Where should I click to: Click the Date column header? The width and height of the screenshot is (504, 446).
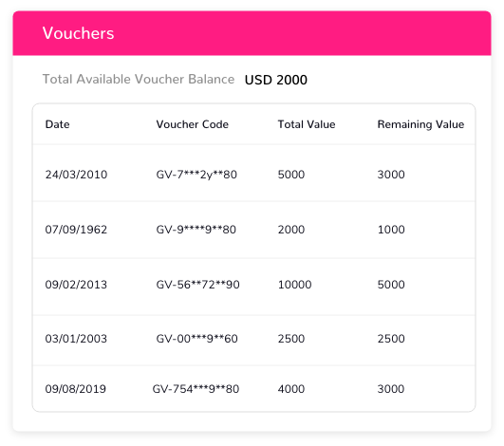(x=57, y=124)
